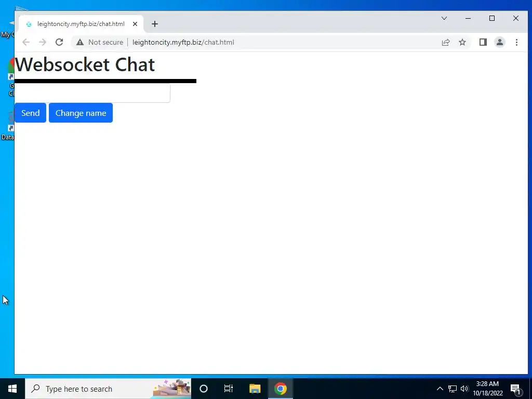Click the Websocket Chat heading
Image resolution: width=532 pixels, height=399 pixels.
pyautogui.click(x=85, y=64)
